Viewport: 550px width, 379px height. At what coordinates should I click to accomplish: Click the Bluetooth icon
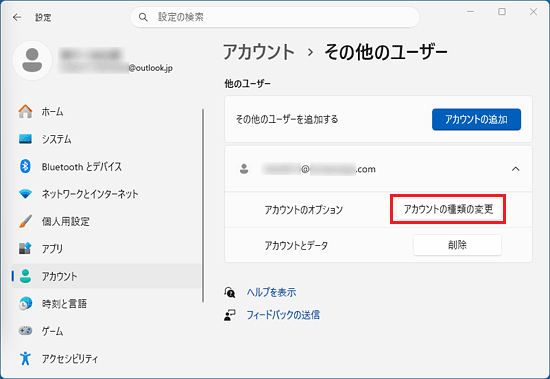tap(25, 166)
